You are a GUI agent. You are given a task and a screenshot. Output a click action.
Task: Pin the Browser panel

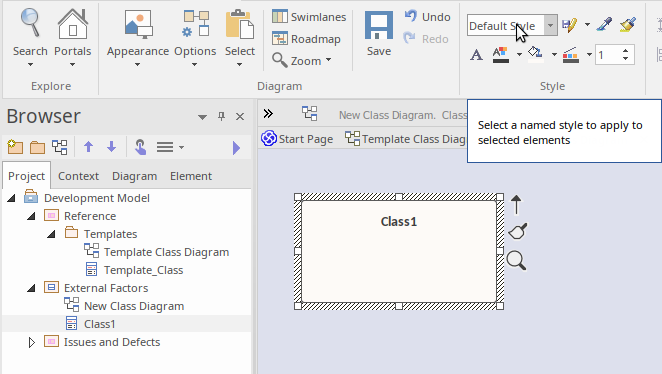[x=221, y=117]
